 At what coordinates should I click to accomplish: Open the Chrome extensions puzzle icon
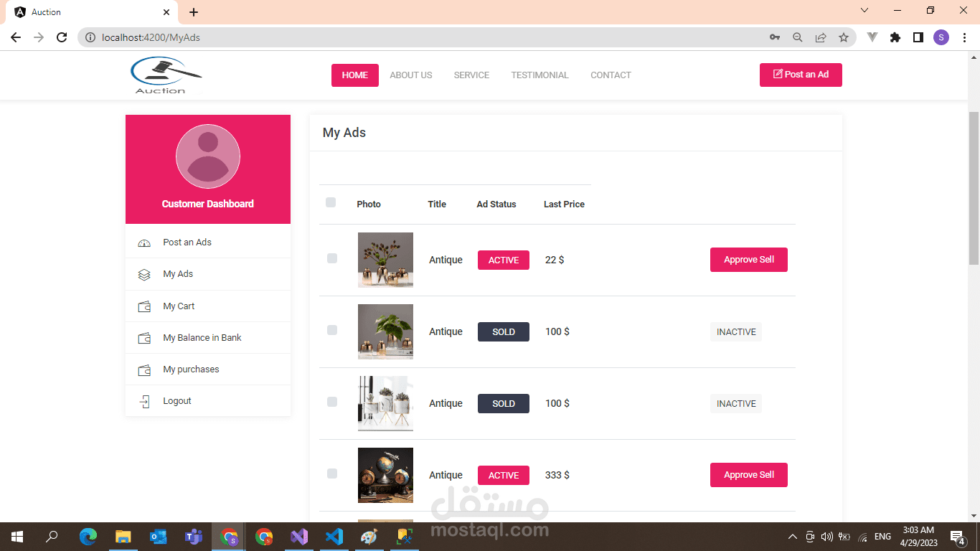895,37
